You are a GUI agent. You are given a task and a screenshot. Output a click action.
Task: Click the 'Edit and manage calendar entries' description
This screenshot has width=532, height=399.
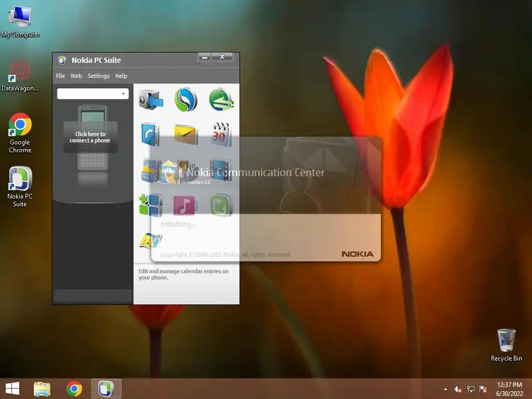(x=183, y=274)
